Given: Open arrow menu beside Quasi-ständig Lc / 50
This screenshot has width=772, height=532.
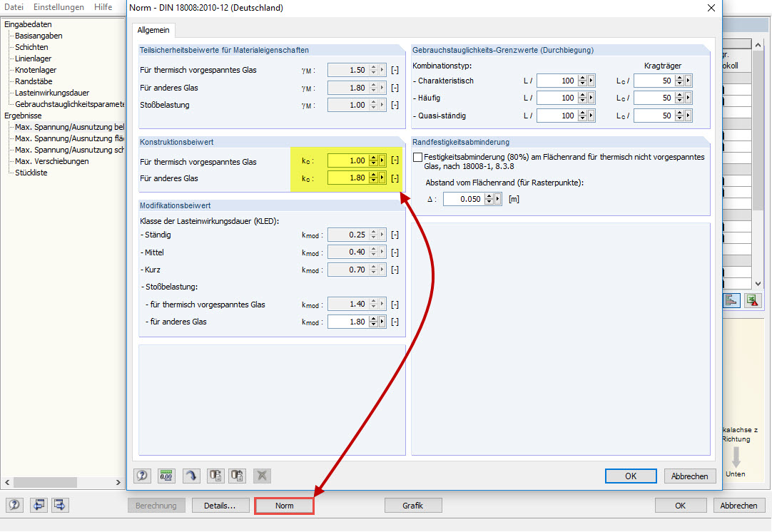Looking at the screenshot, I should point(688,116).
